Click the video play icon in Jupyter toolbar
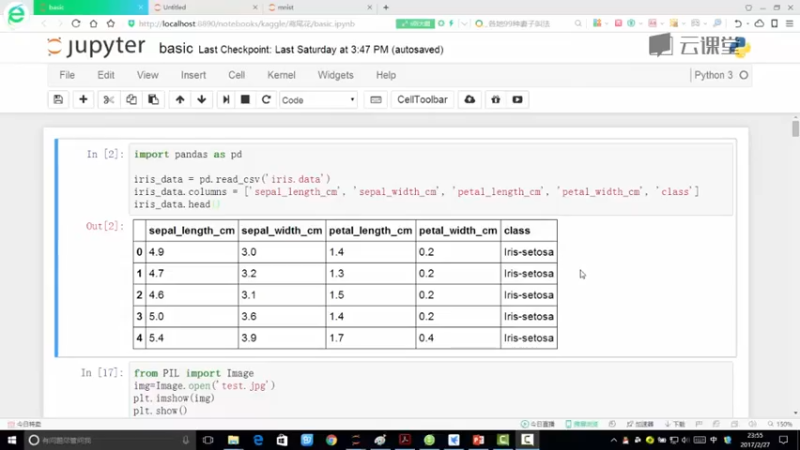The width and height of the screenshot is (800, 450). pyautogui.click(x=517, y=99)
